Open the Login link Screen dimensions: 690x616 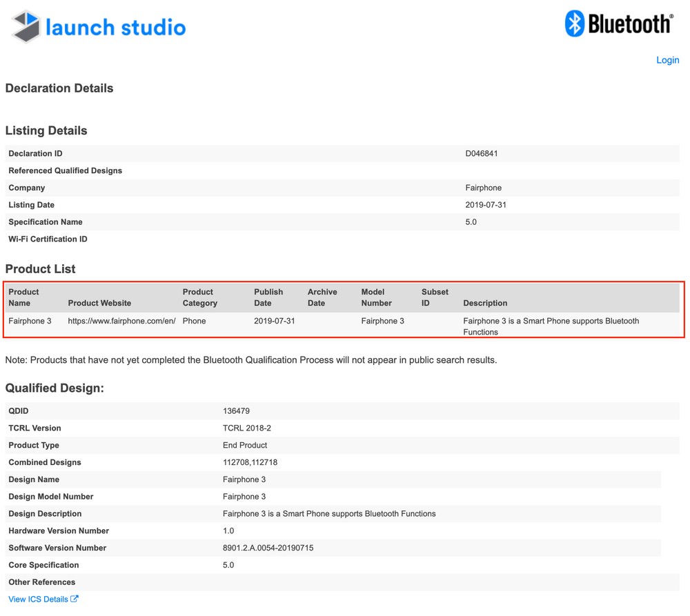click(667, 60)
